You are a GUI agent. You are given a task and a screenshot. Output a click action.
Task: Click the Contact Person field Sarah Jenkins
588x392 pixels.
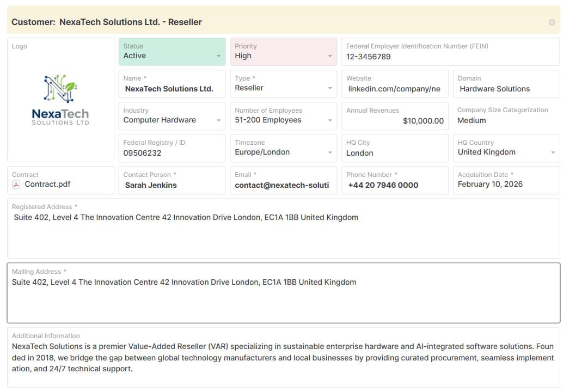(171, 185)
